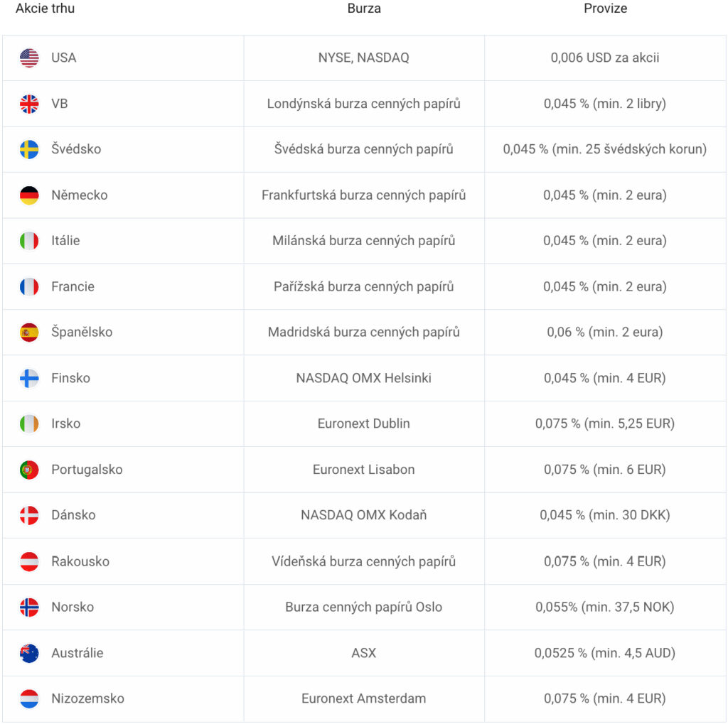Click the Portuguese flag icon
Screen dimensions: 728x724
(29, 470)
